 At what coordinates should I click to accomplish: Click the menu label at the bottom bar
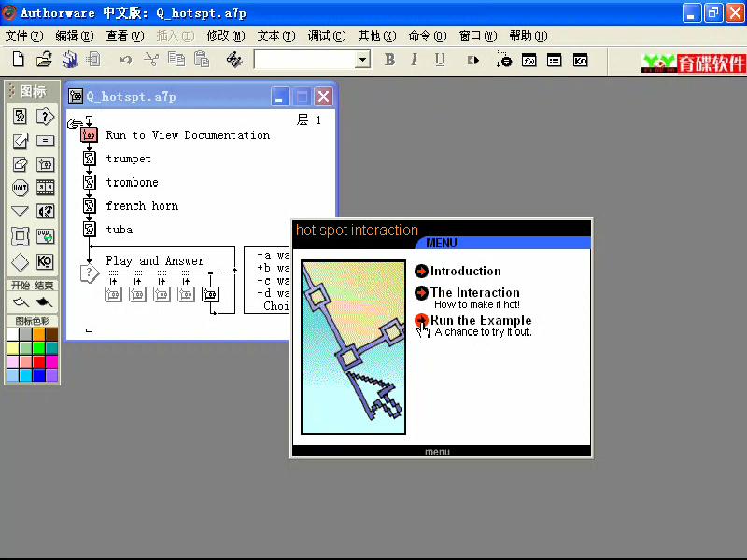pos(437,452)
